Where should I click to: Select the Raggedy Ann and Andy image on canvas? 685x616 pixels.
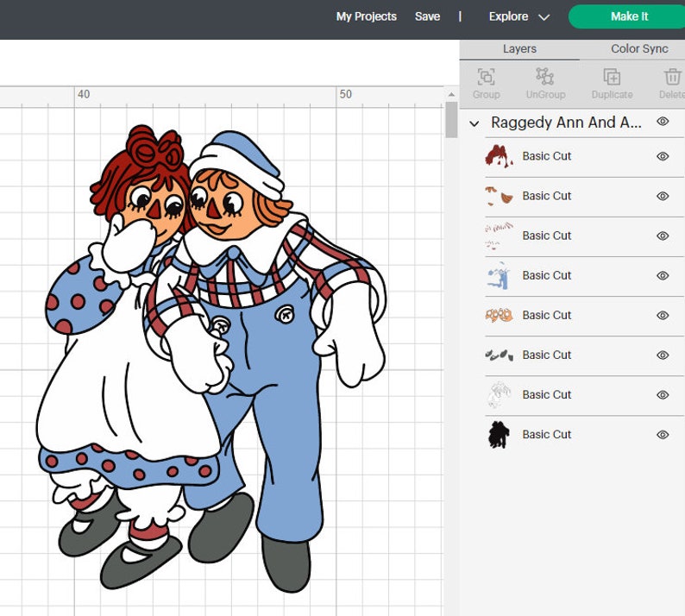pyautogui.click(x=212, y=358)
